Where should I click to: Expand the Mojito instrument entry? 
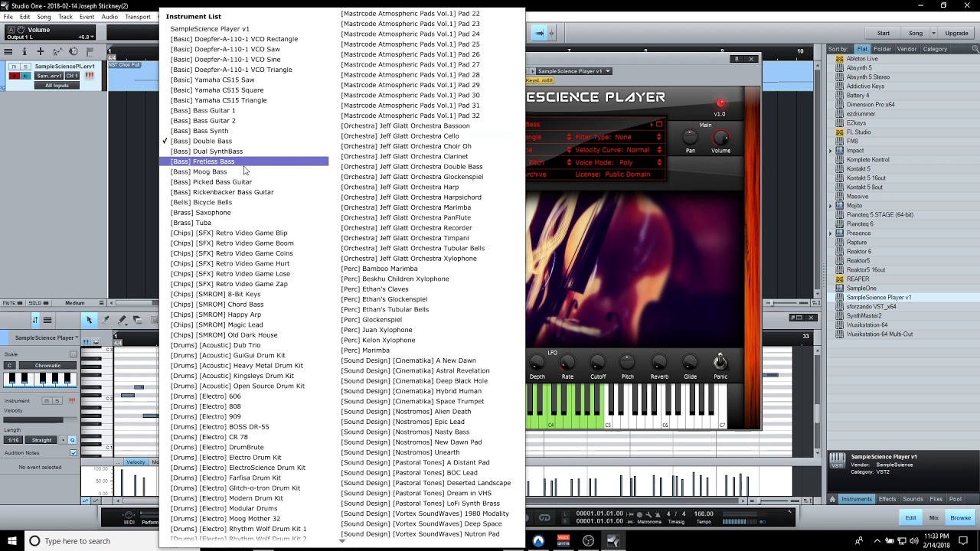pos(831,206)
